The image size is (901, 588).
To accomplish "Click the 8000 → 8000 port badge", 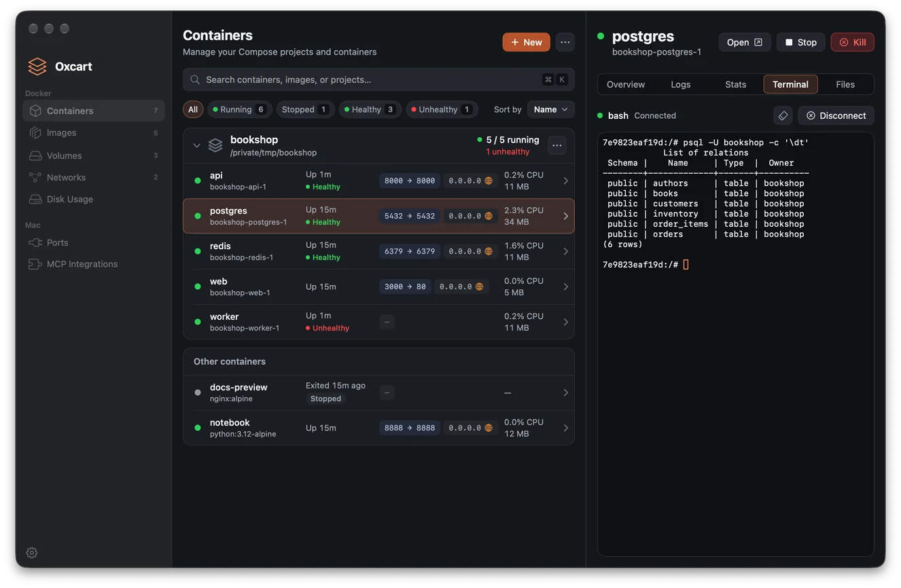I will point(410,181).
